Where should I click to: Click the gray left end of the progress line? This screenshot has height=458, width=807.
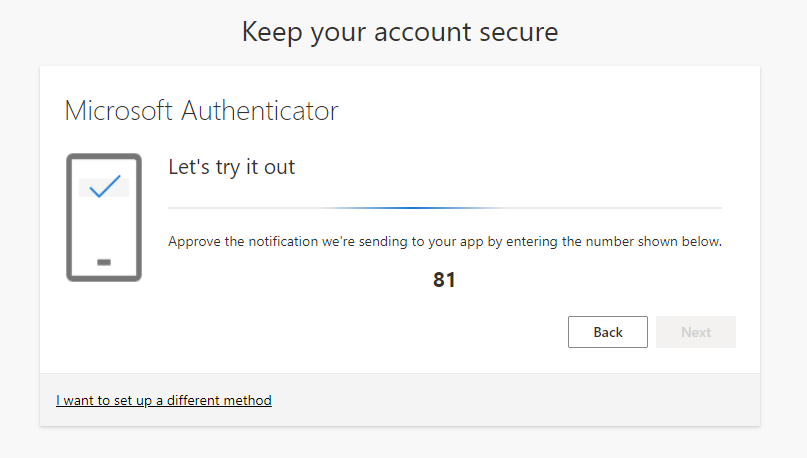(242, 208)
